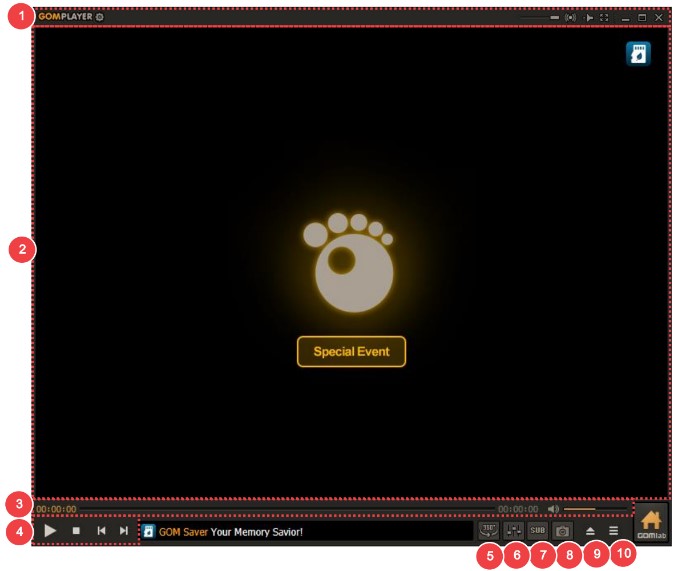Mute the sound via the speaker icon
The height and width of the screenshot is (571, 675).
click(552, 509)
